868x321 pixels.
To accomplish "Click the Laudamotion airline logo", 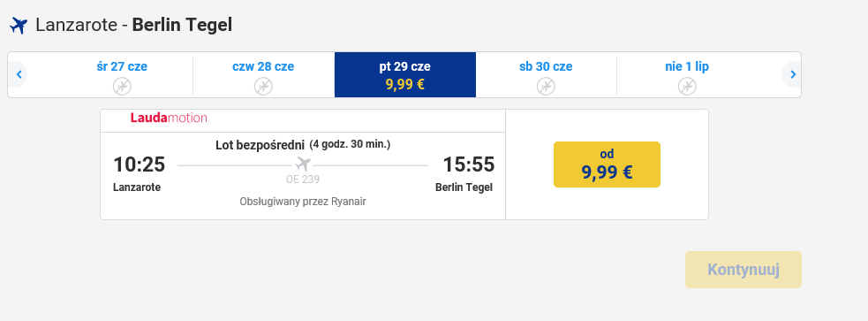I will [169, 118].
